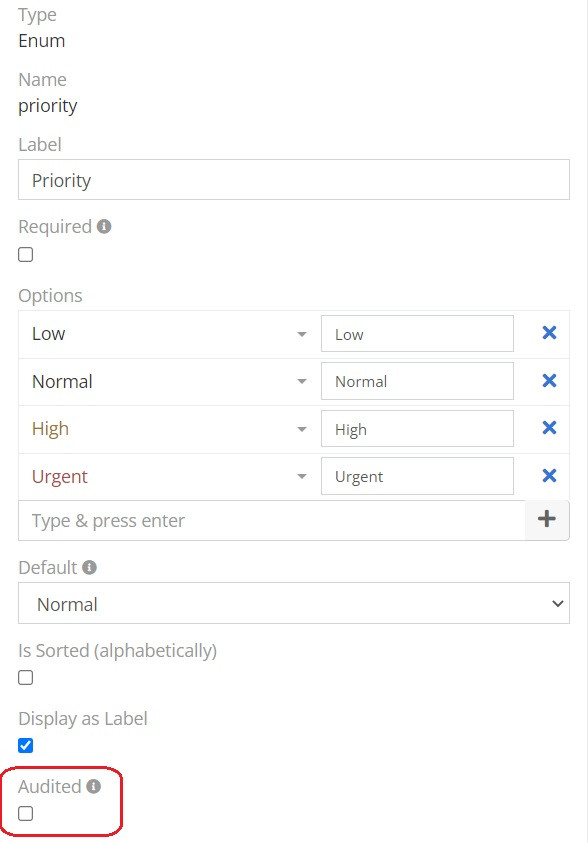Viewport: 588px width, 843px height.
Task: Open the Default value dropdown showing Normal
Action: [294, 603]
